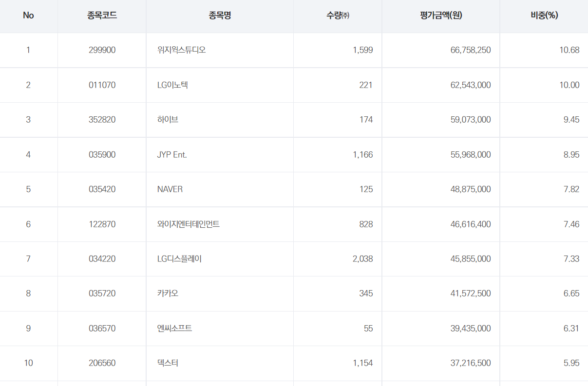588x386 pixels.
Task: Click valuation amount 62,543,000
Action: (471, 85)
